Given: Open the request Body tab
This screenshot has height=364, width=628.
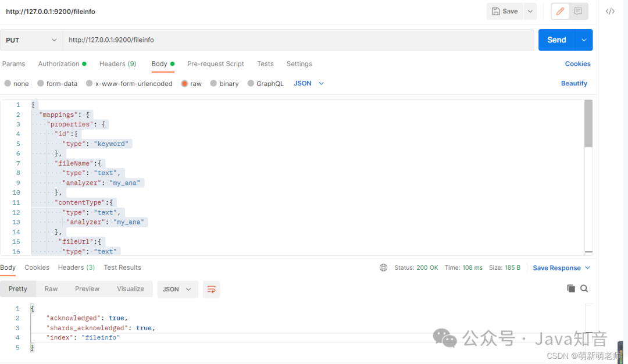Looking at the screenshot, I should [163, 63].
